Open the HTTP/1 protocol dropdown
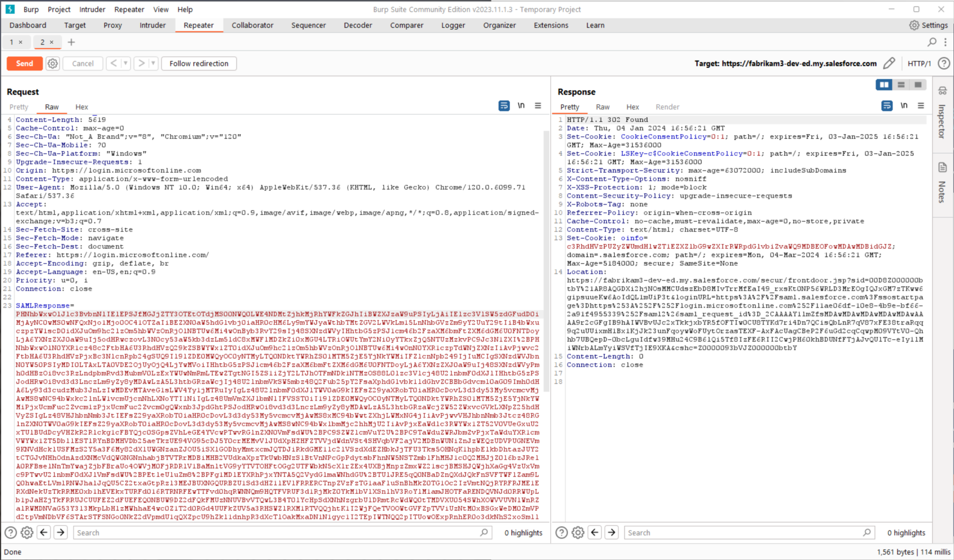The width and height of the screenshot is (954, 560). (919, 64)
